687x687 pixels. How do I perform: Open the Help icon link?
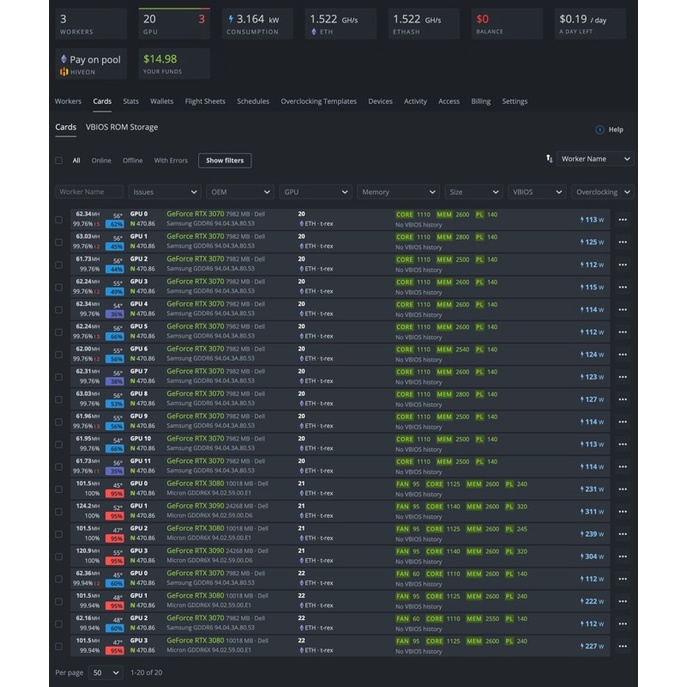pos(600,129)
